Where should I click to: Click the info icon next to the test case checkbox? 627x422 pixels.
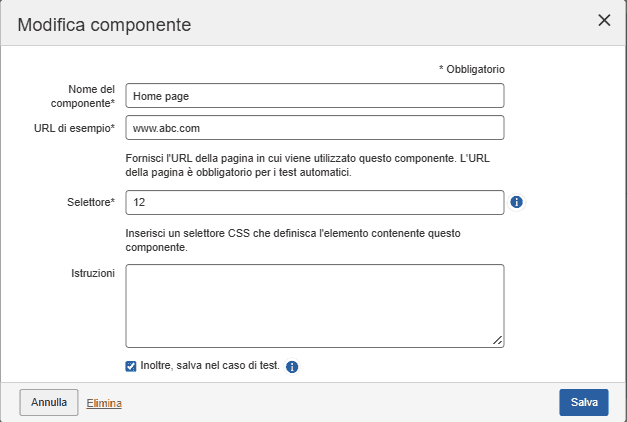coord(292,367)
